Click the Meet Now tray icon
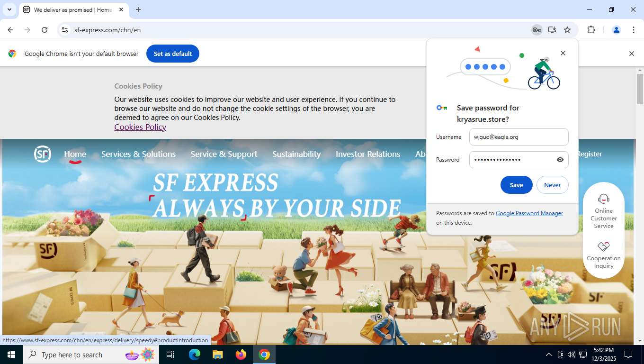Image resolution: width=644 pixels, height=364 pixels. 560,355
